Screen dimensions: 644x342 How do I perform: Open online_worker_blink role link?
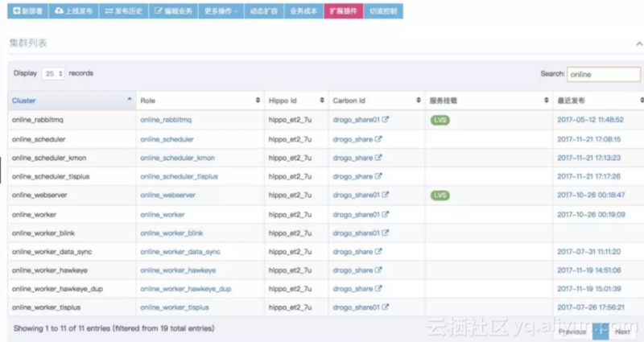[171, 233]
